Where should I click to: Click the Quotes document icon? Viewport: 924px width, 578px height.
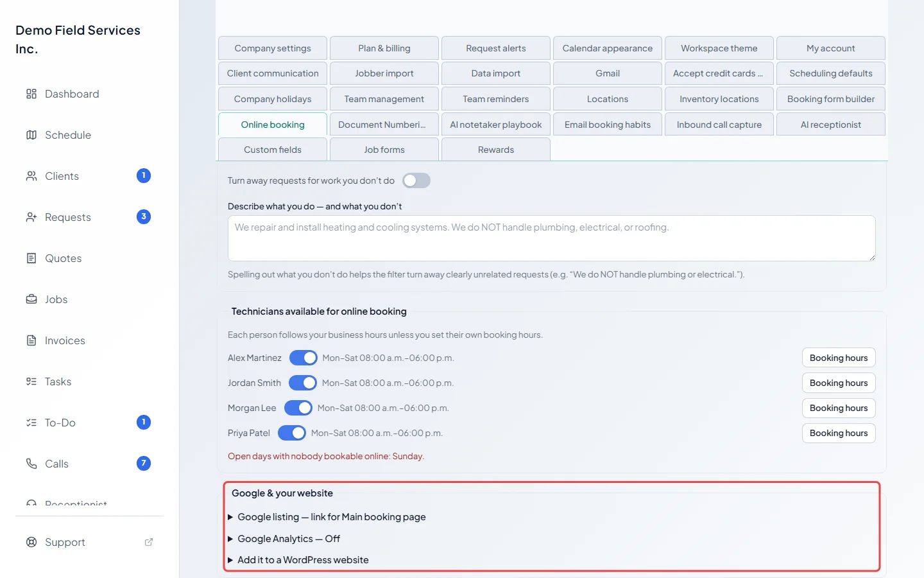31,258
